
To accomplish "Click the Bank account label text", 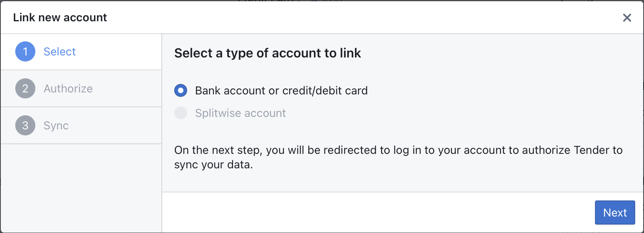I will (x=281, y=91).
